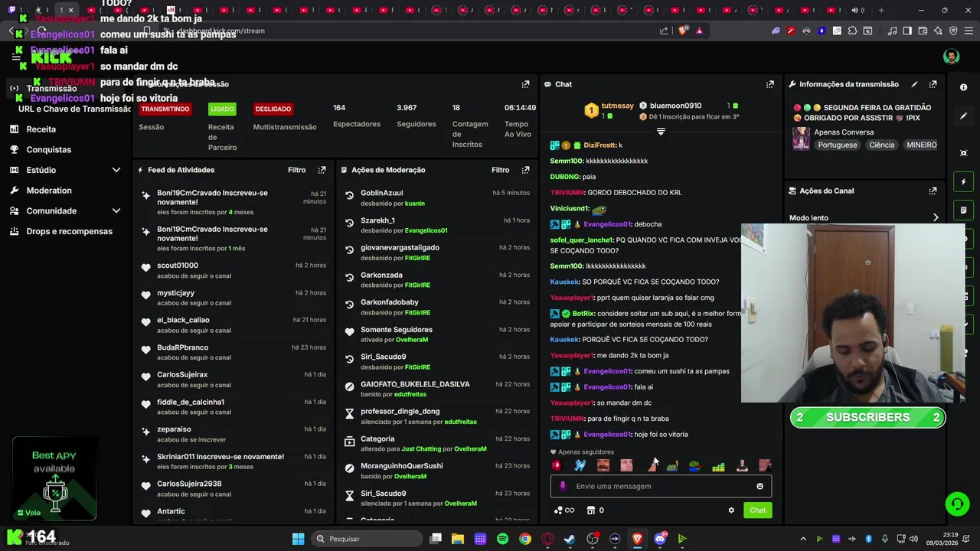Click the purple microphone icon in message box
The image size is (980, 551).
[563, 486]
